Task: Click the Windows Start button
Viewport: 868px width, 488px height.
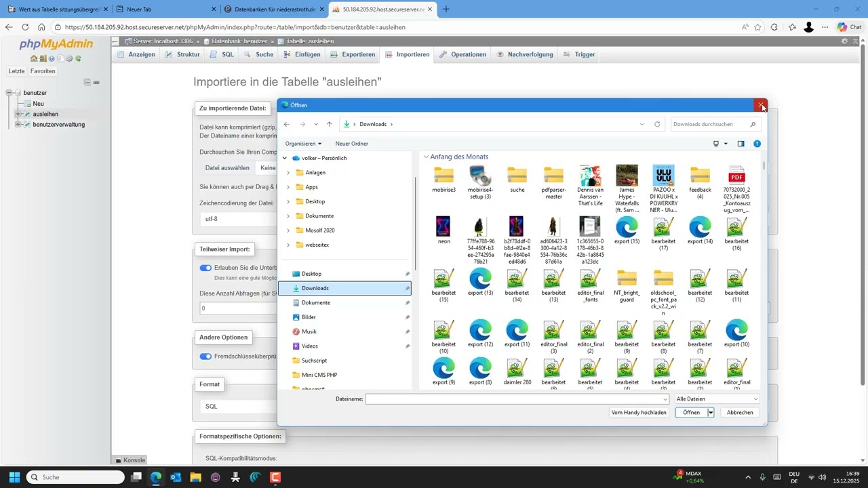Action: click(14, 477)
